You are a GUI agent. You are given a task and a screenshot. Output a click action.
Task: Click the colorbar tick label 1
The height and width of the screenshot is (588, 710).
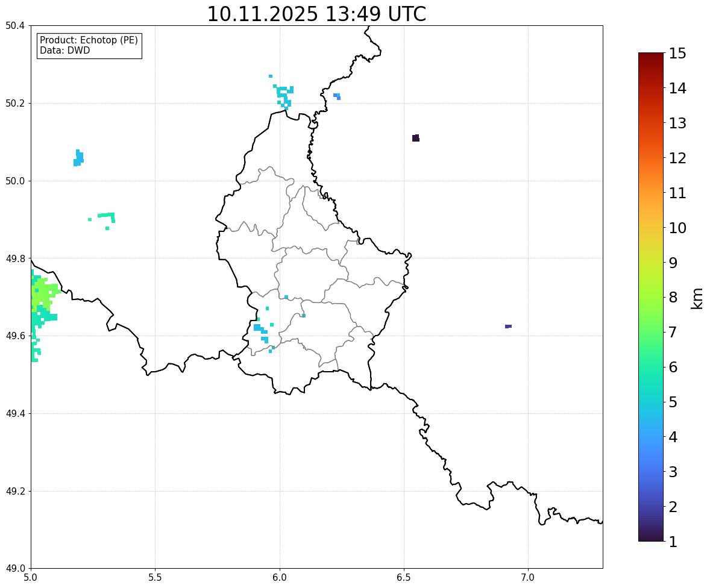tap(673, 542)
